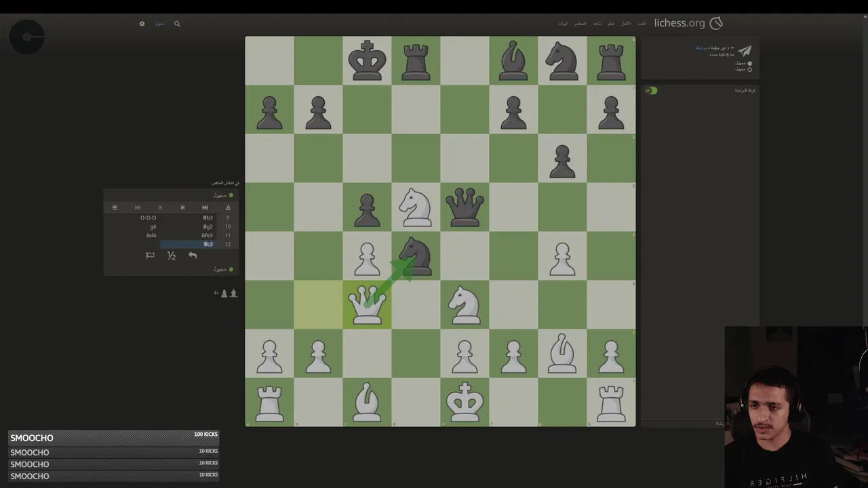868x488 pixels.
Task: Select the white knight on d5
Action: [x=416, y=207]
